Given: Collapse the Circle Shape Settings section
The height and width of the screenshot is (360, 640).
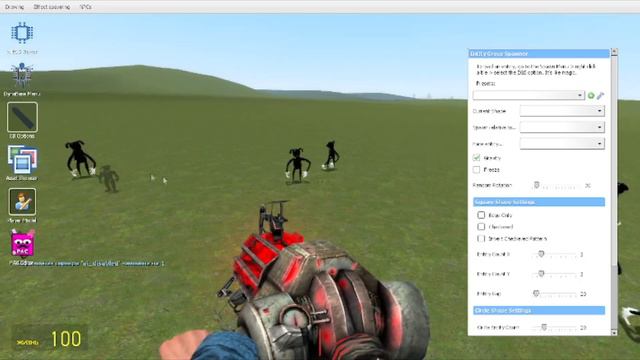Looking at the screenshot, I should 539,311.
